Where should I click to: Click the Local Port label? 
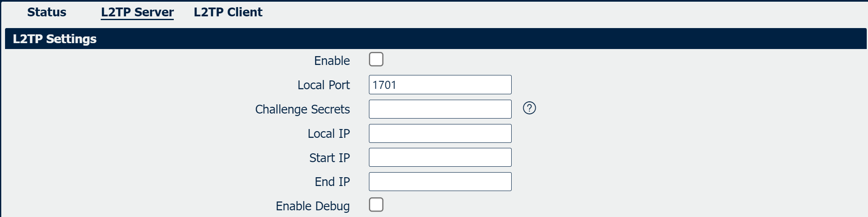coord(323,85)
